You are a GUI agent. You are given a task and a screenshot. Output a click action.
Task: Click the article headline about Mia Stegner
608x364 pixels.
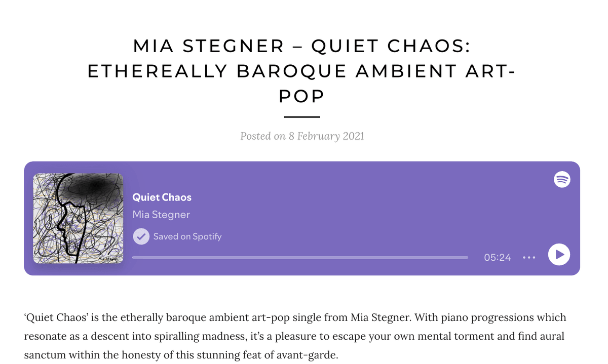pos(302,71)
